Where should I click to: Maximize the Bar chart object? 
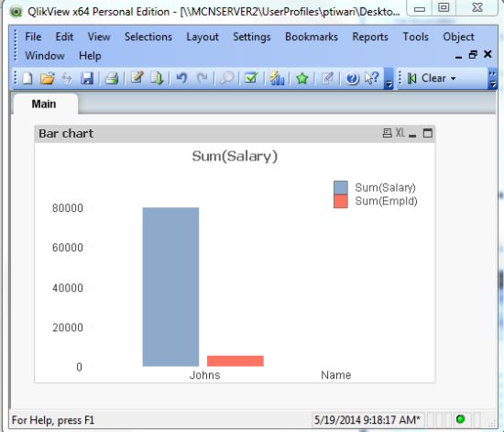[428, 133]
